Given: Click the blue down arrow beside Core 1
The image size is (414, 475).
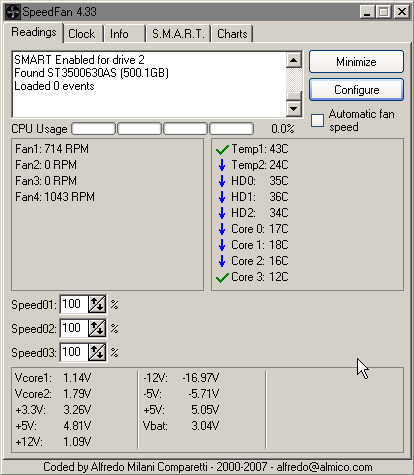Looking at the screenshot, I should coord(222,245).
